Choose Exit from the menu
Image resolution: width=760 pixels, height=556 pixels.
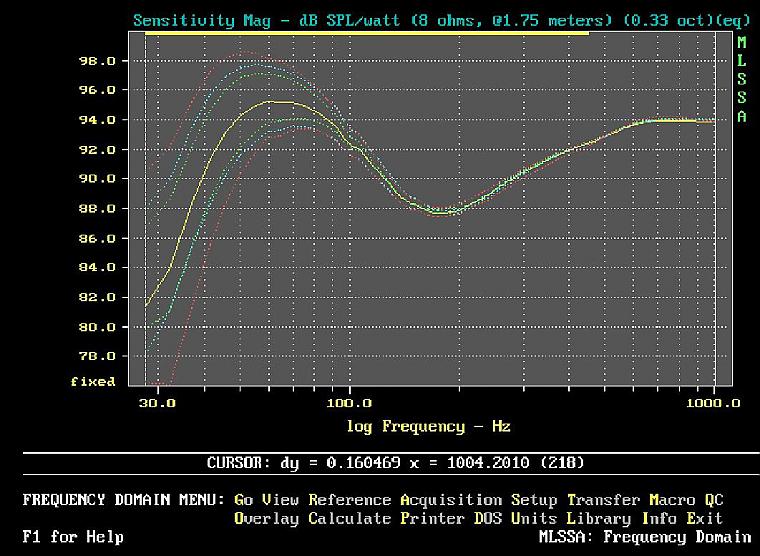tap(705, 519)
